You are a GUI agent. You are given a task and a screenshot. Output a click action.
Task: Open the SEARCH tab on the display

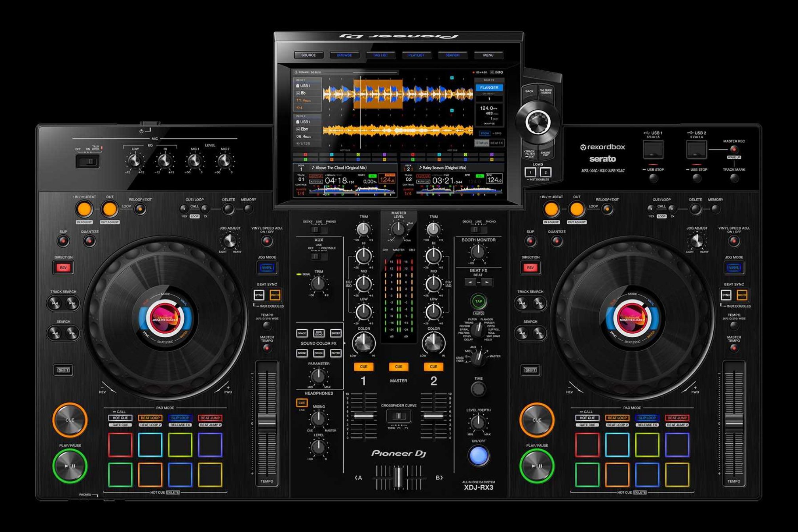(452, 55)
